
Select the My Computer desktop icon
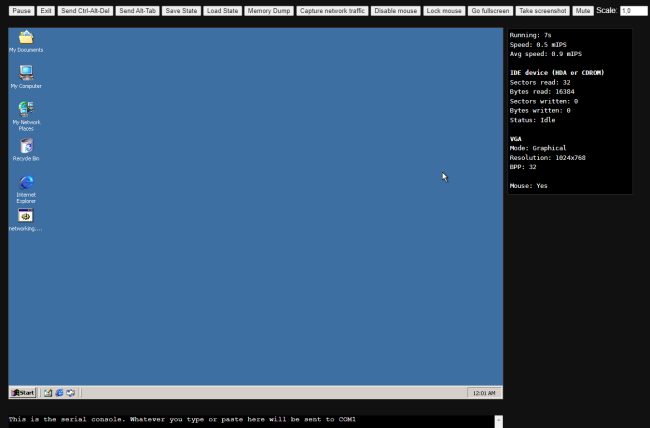click(x=26, y=77)
